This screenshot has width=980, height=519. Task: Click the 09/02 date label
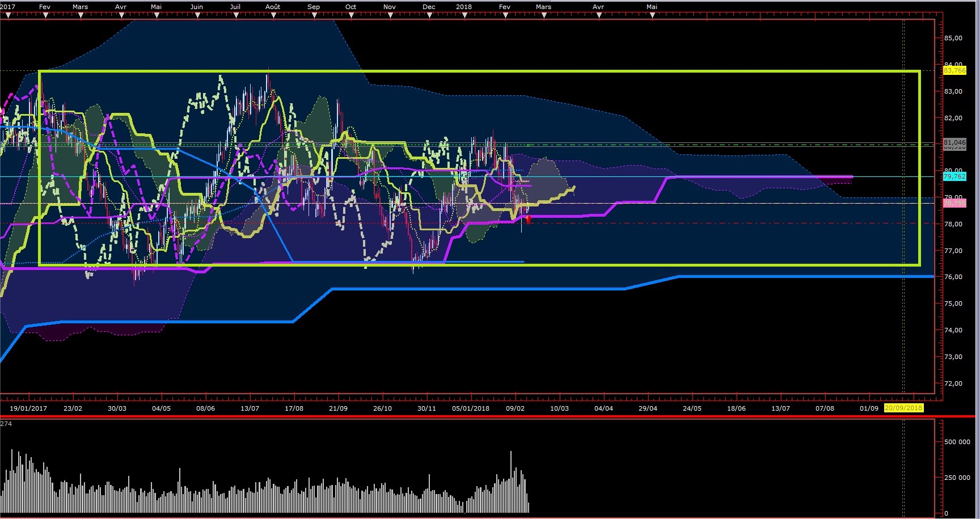click(x=515, y=408)
